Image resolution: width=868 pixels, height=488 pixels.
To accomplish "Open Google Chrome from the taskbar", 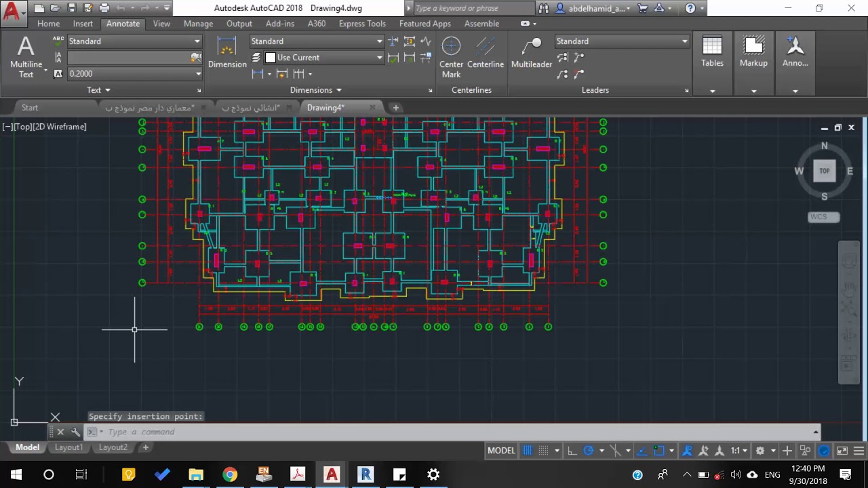I will pos(230,474).
